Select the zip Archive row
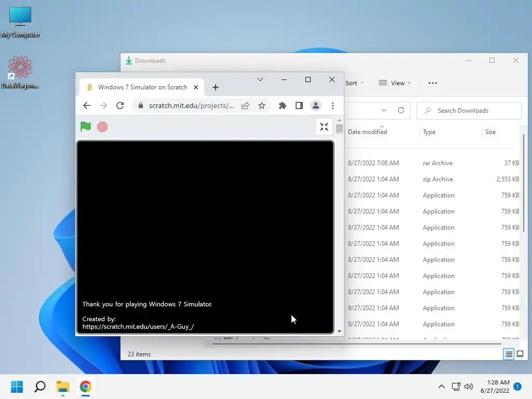The height and width of the screenshot is (399, 532). point(433,179)
